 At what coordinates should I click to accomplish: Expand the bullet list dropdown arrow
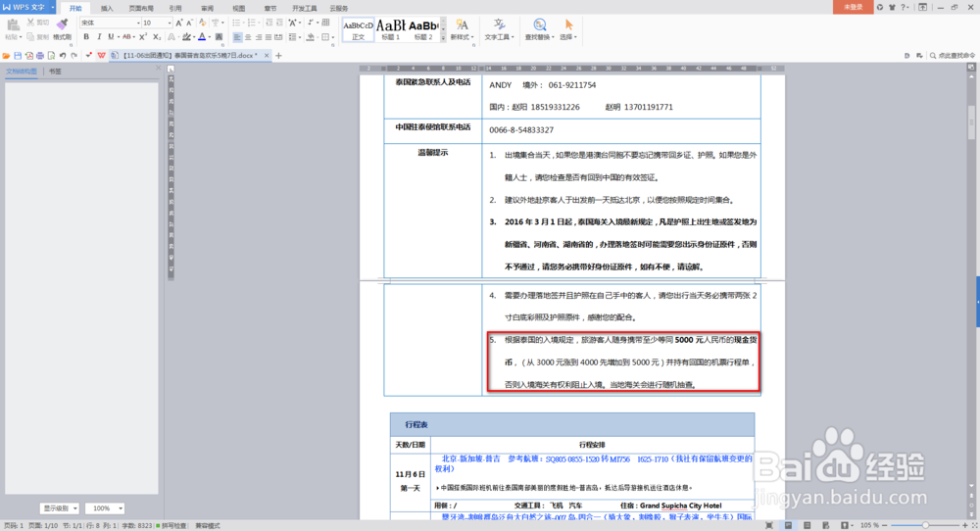click(244, 23)
